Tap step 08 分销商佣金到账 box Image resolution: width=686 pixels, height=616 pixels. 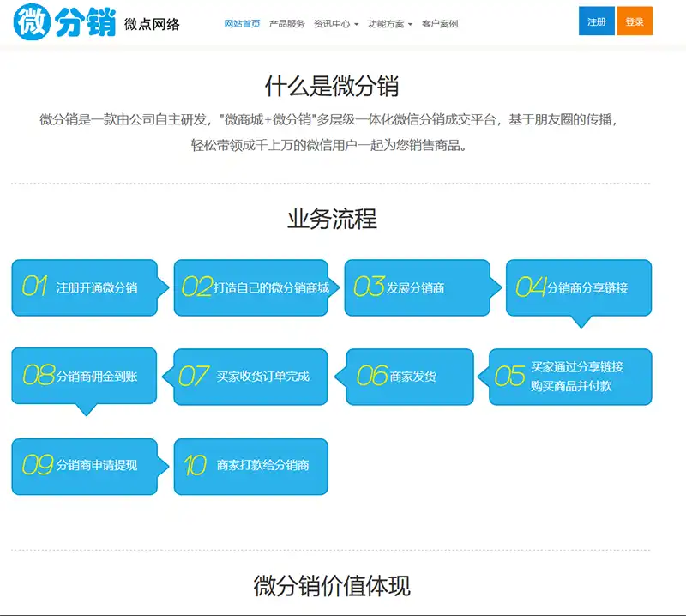tap(84, 375)
